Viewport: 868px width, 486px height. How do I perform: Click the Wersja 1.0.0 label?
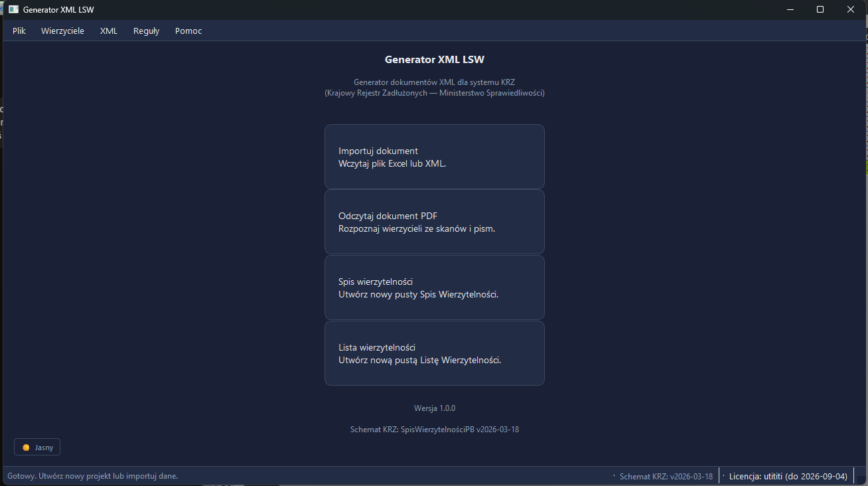(435, 408)
